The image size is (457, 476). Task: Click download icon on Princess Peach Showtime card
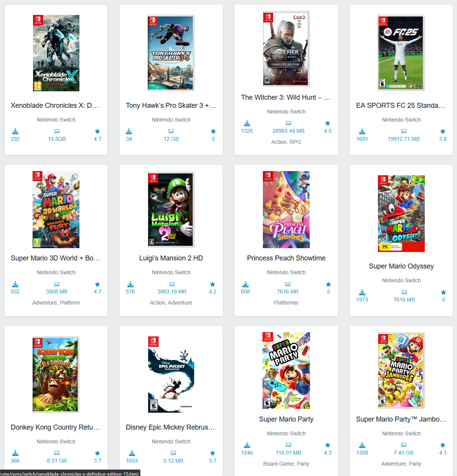coord(246,284)
